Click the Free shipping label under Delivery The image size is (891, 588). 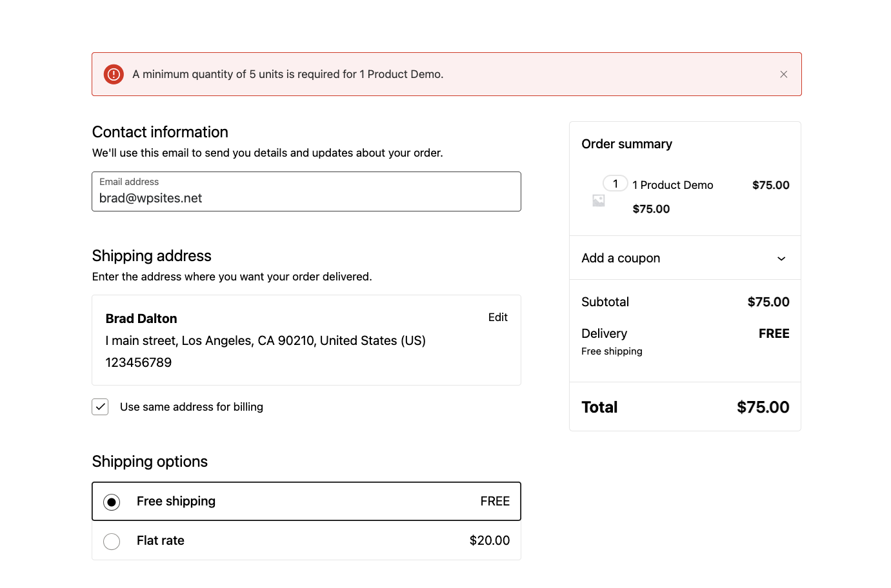pyautogui.click(x=612, y=351)
